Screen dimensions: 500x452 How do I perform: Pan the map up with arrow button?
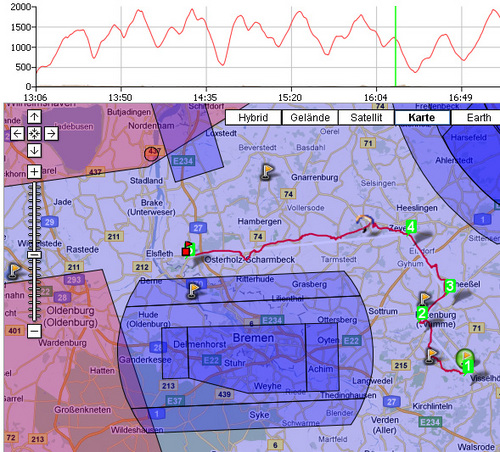[34, 117]
